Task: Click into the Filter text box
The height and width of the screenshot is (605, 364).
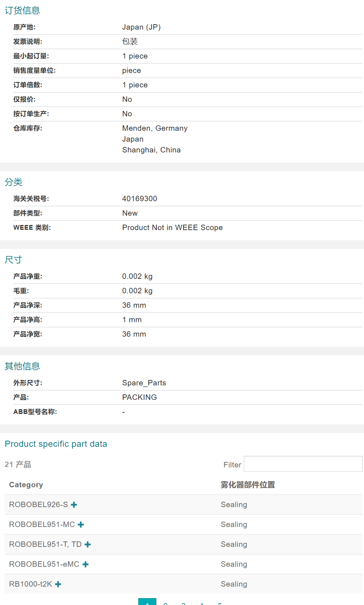Action: (x=303, y=464)
